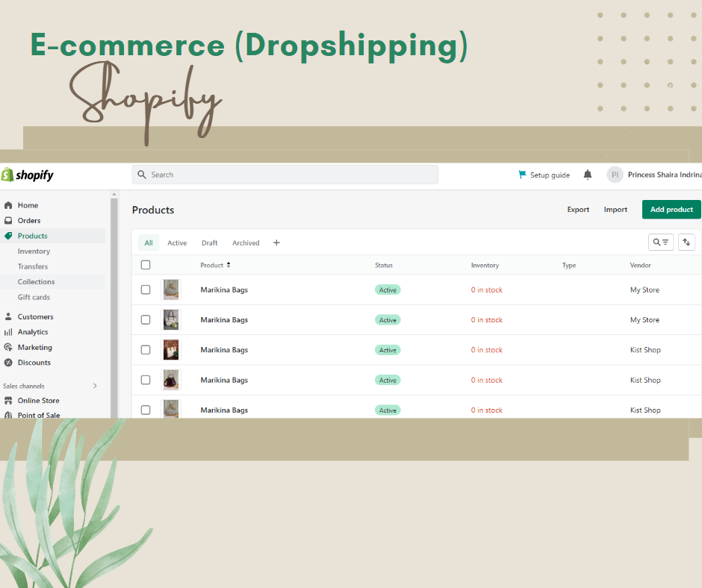Click "0 in stock" in first row
The width and height of the screenshot is (702, 588).
point(487,290)
